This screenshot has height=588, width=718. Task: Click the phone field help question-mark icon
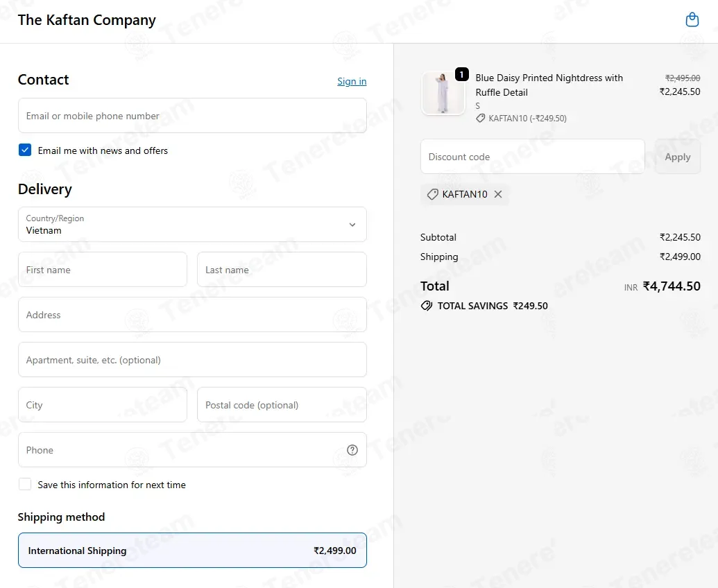[x=352, y=450]
